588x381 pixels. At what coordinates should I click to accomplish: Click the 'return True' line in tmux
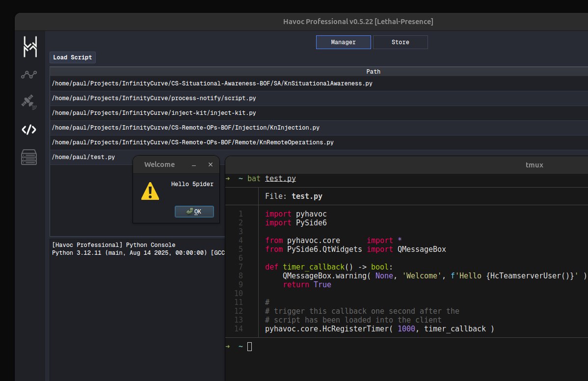point(307,285)
